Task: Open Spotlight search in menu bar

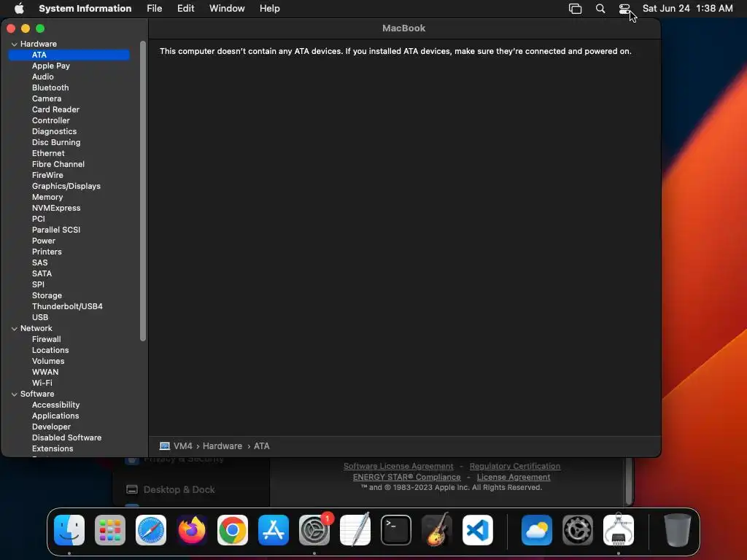Action: point(600,9)
